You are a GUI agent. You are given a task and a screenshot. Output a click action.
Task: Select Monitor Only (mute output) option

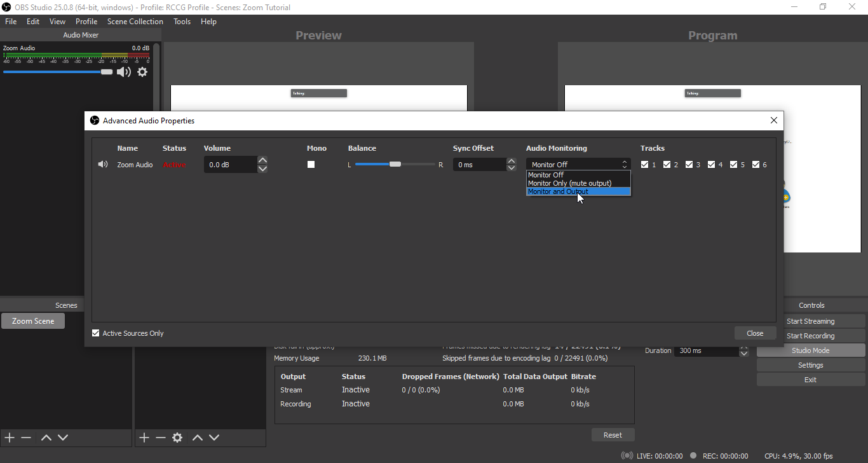(x=578, y=183)
